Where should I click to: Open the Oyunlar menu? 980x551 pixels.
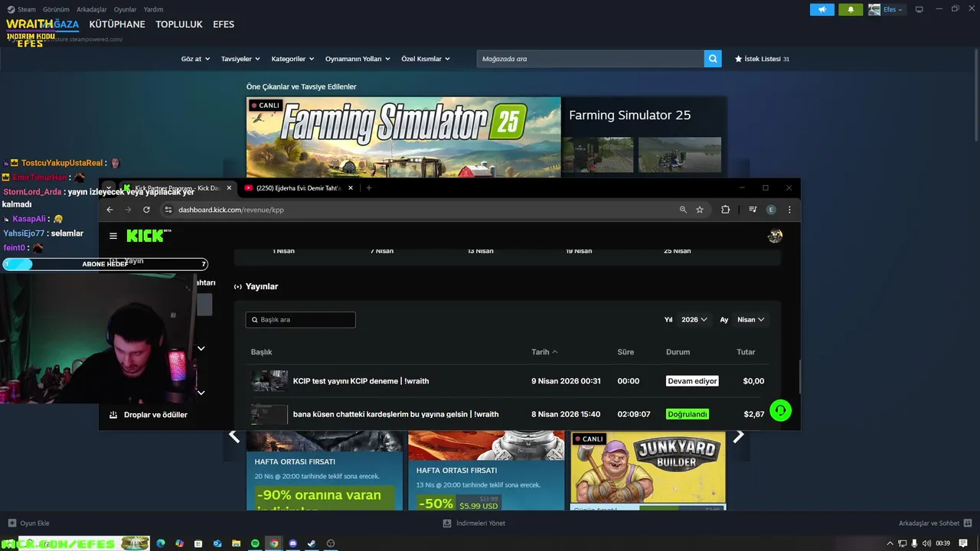pos(125,10)
